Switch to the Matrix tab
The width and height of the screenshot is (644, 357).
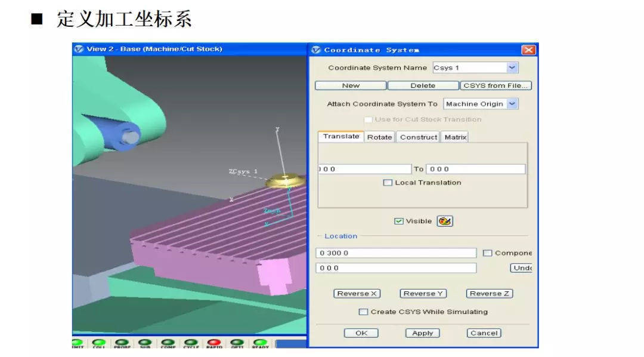[455, 137]
